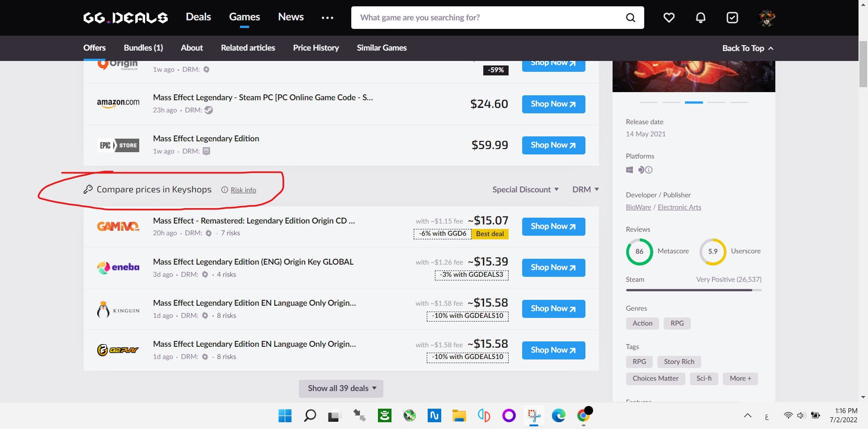The height and width of the screenshot is (429, 868).
Task: Open Snipping Tool on the taskbar
Action: point(534,415)
